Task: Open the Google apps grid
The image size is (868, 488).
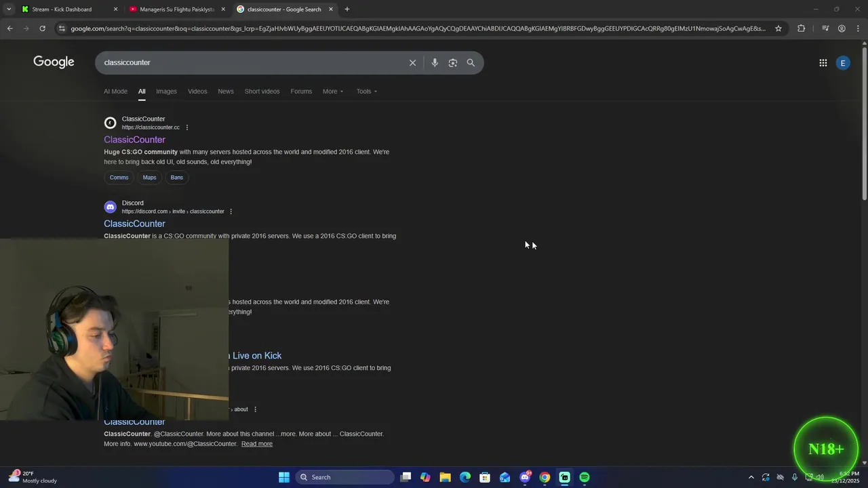Action: [823, 62]
